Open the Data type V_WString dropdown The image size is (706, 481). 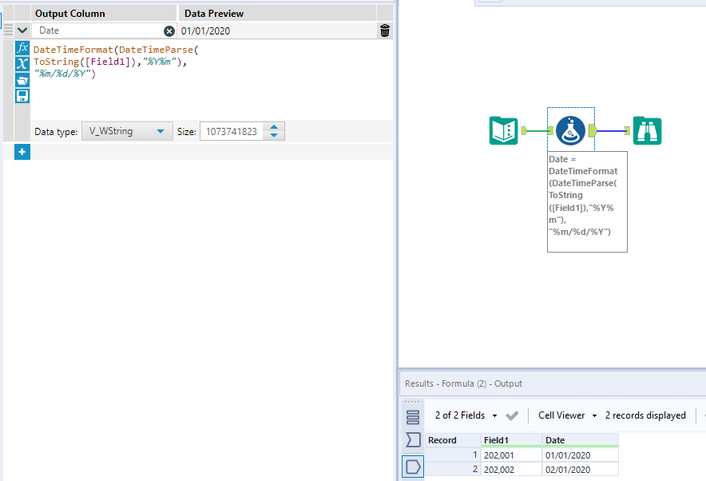(x=127, y=131)
